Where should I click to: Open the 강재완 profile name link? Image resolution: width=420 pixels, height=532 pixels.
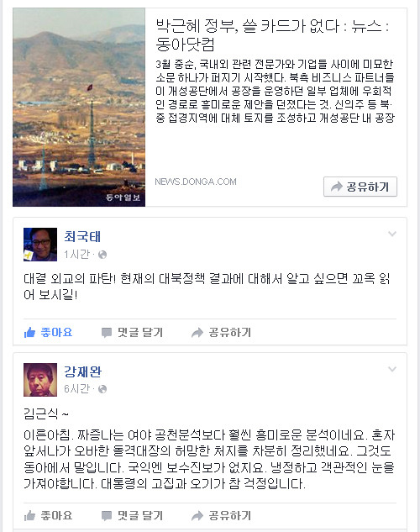coord(82,371)
